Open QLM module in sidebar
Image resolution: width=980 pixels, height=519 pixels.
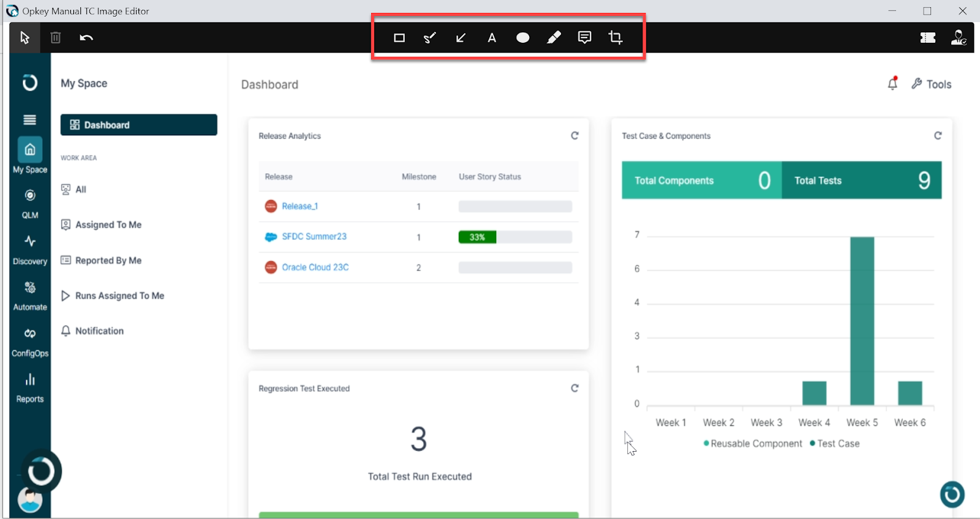tap(30, 204)
